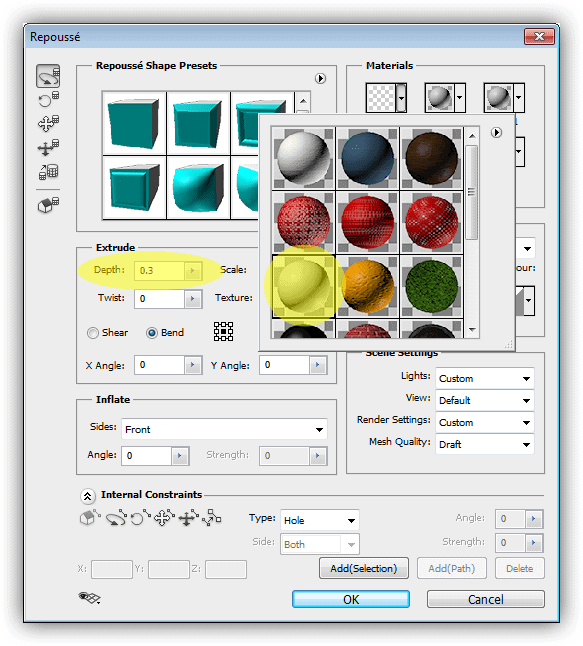Viewport: 583px width, 646px height.
Task: Pick the dark brown sphere material
Action: click(x=431, y=158)
